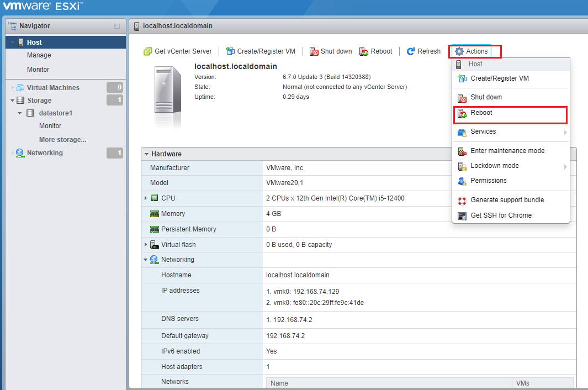Collapse the Hardware panel section
This screenshot has height=390, width=588.
click(147, 154)
